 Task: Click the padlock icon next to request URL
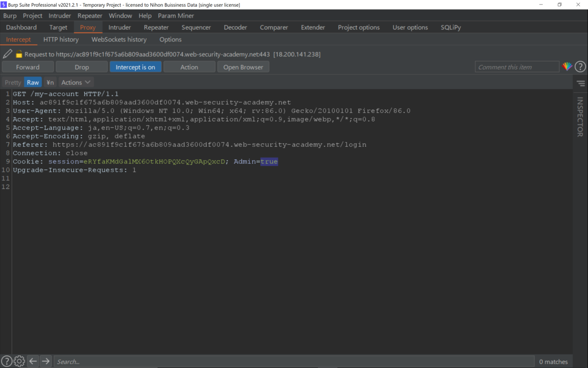[x=19, y=54]
